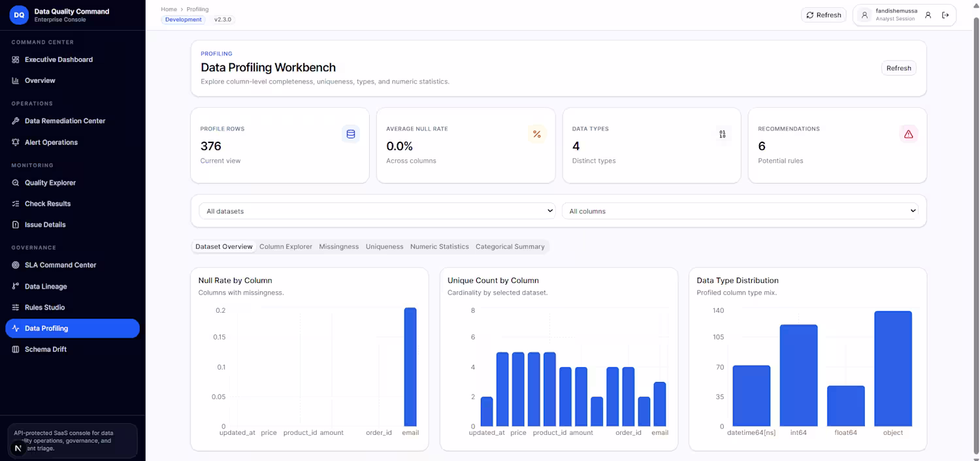The image size is (980, 461).
Task: Click the recommendations warning triangle icon
Action: pos(908,135)
